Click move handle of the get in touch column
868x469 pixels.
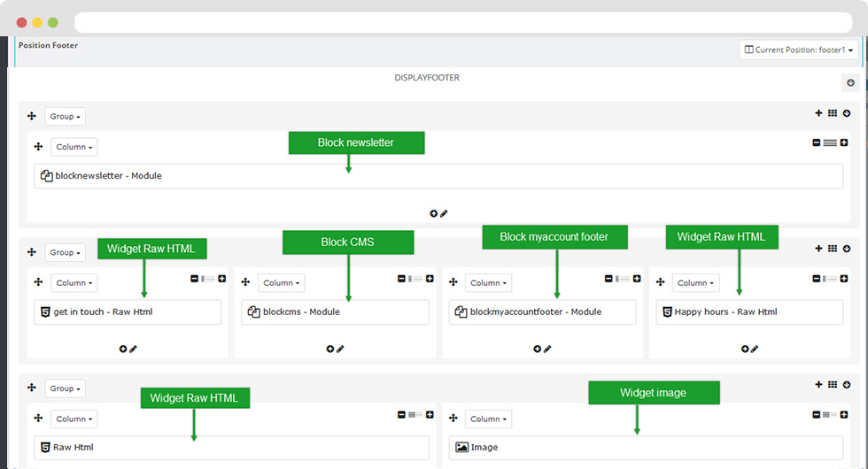coord(38,282)
